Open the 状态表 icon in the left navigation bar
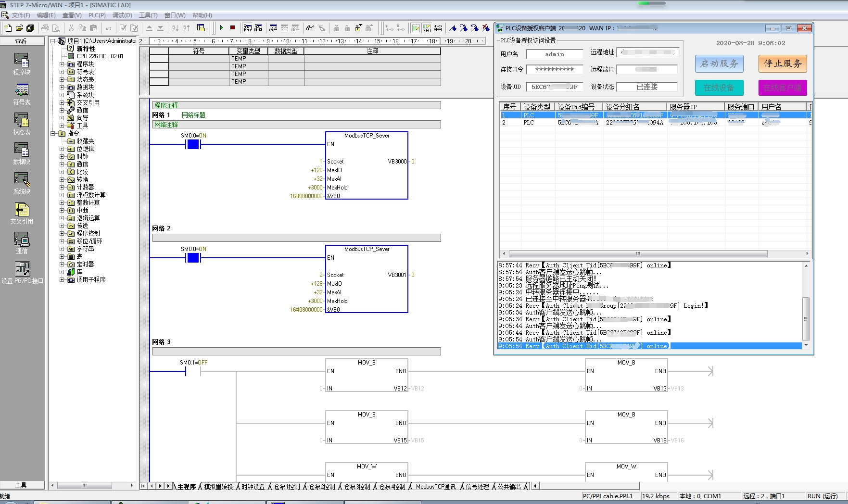This screenshot has height=504, width=848. click(x=22, y=124)
